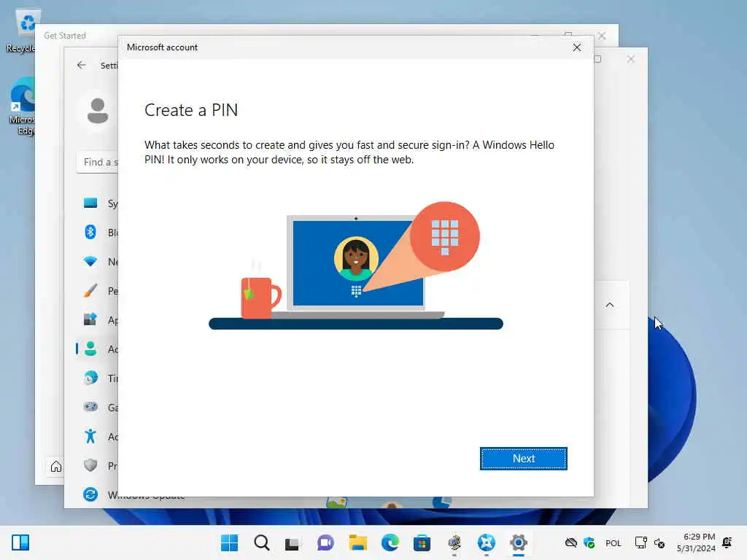Screen dimensions: 747x560
Task: Open the notification bell in taskbar
Action: (727, 542)
